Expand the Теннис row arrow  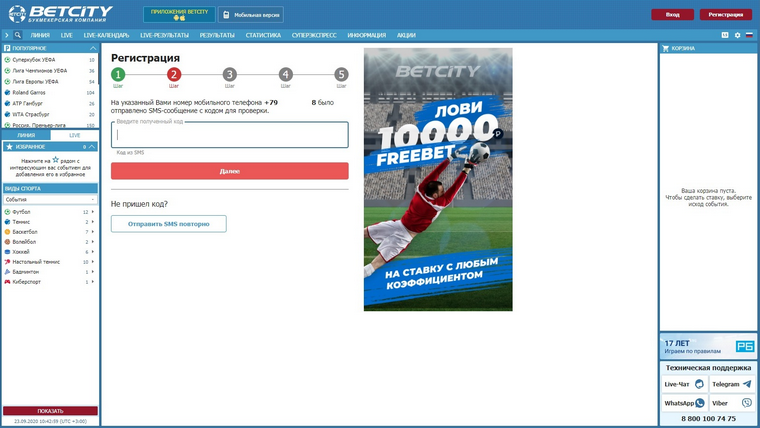(93, 222)
